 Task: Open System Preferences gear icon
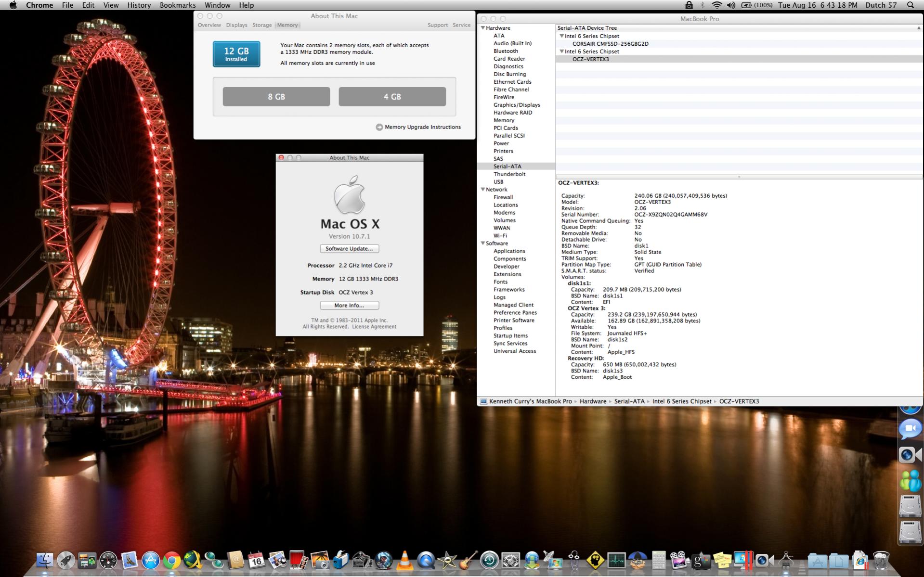coord(510,561)
